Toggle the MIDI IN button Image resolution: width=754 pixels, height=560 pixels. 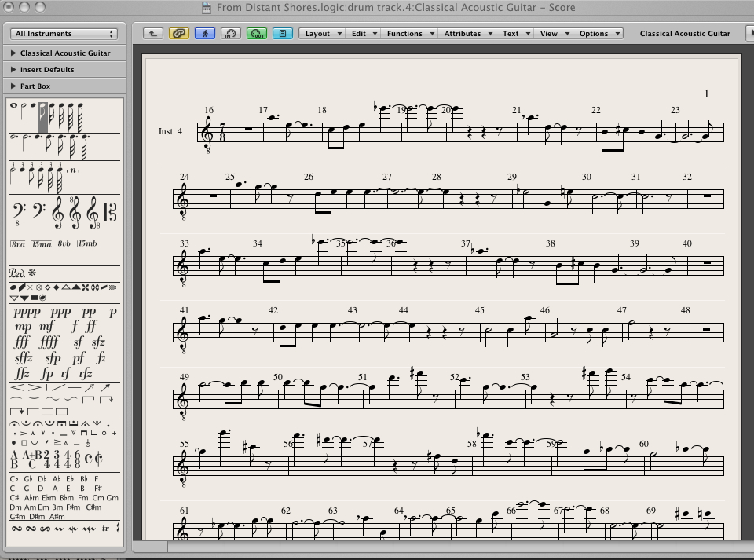230,33
